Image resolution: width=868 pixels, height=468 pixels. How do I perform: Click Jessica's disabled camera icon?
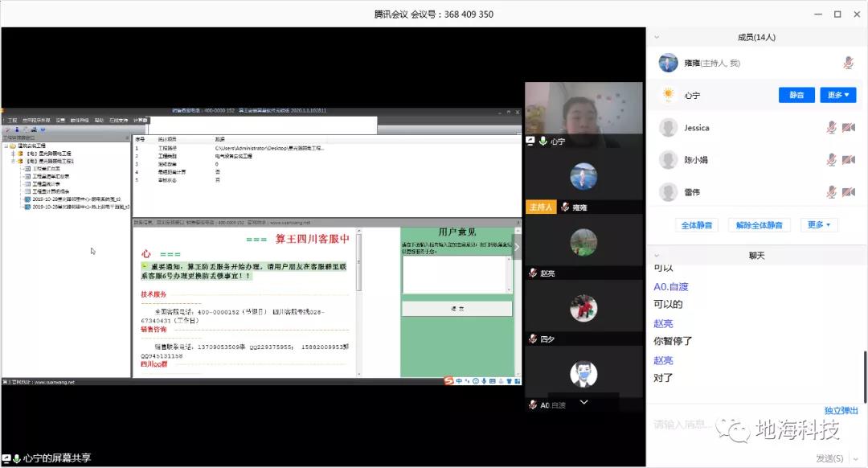coord(848,128)
